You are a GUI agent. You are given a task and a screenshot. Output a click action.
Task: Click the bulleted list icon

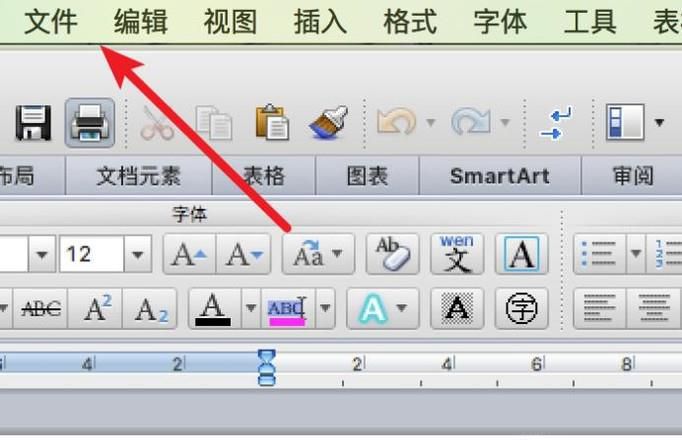pyautogui.click(x=600, y=254)
